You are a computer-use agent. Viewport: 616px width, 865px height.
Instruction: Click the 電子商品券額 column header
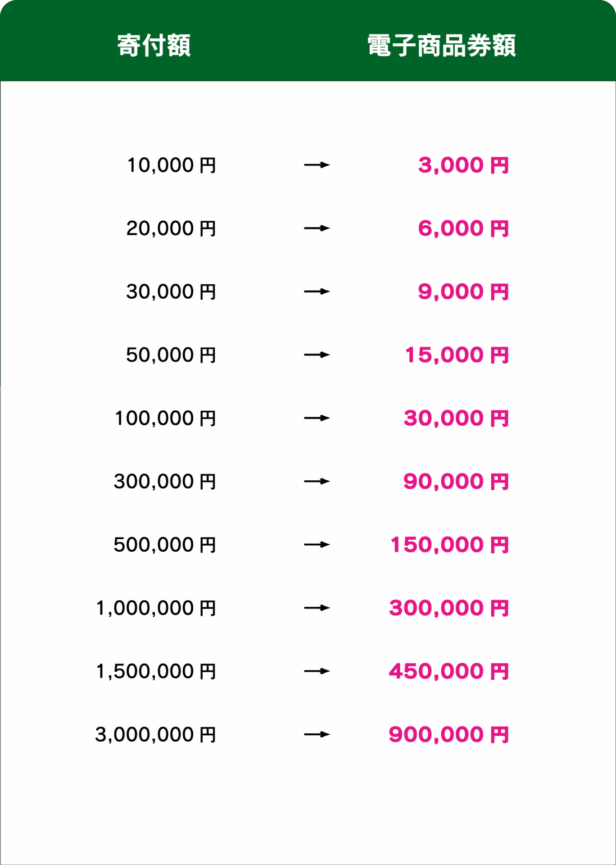[441, 46]
